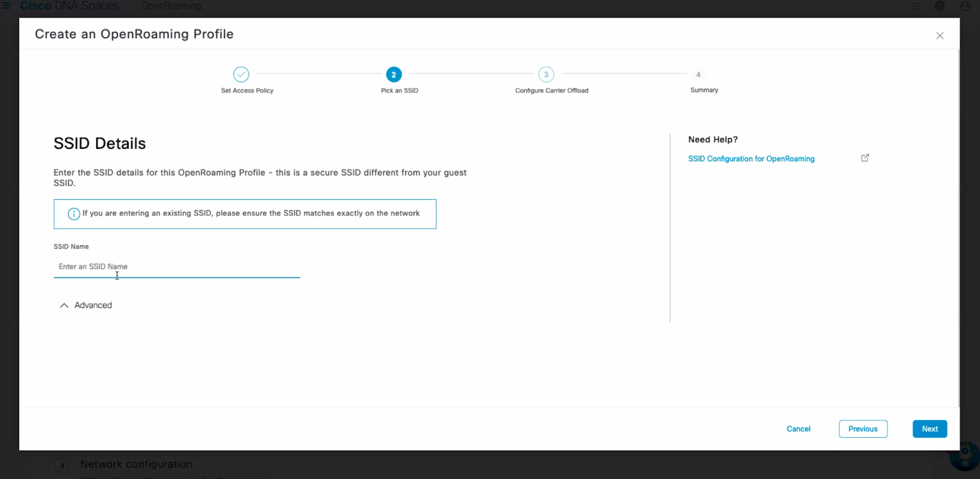Viewport: 980px width, 479px height.
Task: Click the dialog's vertical scrollbar
Action: point(959,228)
